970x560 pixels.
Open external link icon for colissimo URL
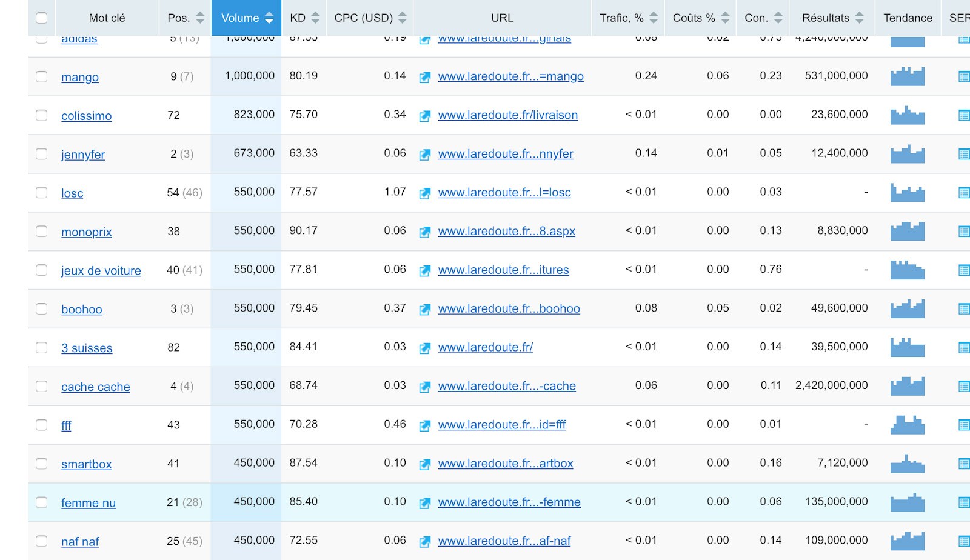click(425, 116)
